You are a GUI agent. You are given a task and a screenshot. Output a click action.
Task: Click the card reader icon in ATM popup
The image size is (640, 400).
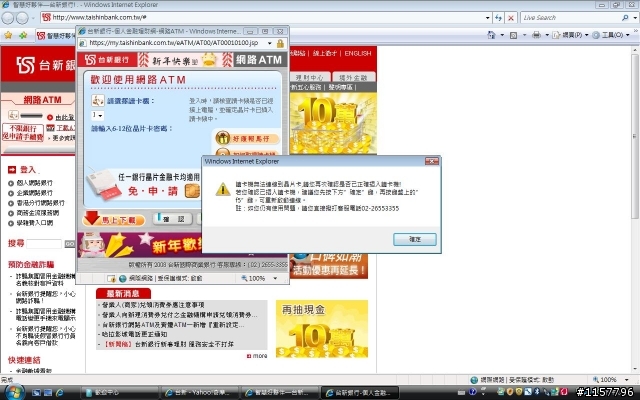[98, 100]
